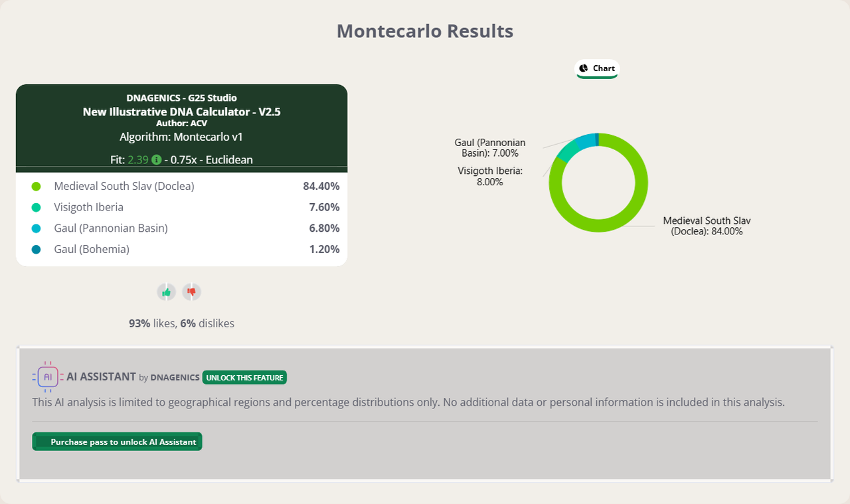Viewport: 850px width, 504px height.
Task: Click Purchase pass to unlock AI Assistant
Action: (x=117, y=442)
